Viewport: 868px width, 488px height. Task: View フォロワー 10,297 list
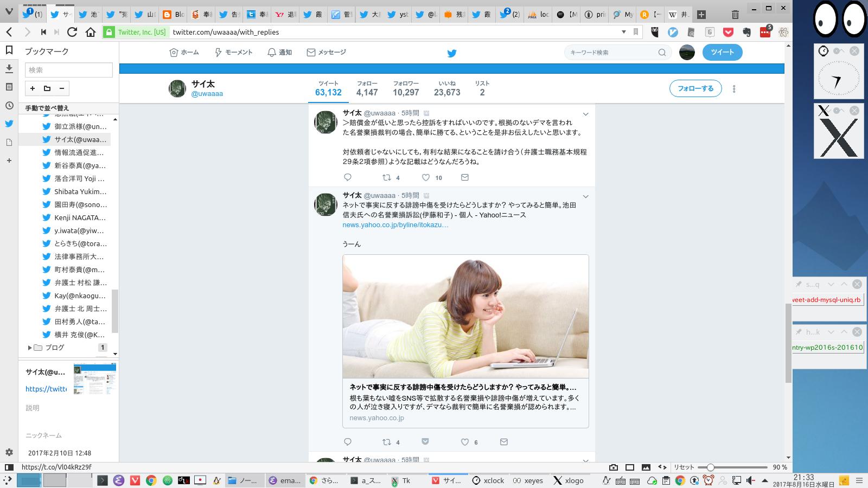point(406,88)
